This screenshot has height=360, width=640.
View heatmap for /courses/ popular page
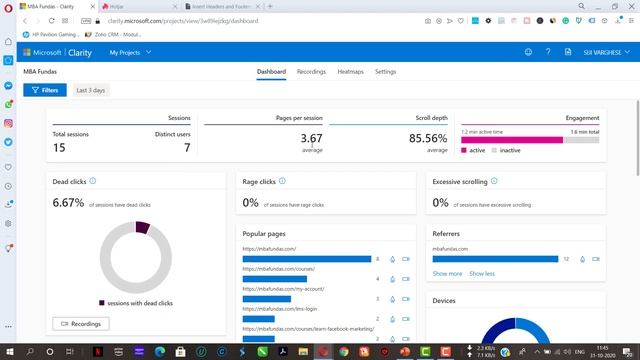pyautogui.click(x=392, y=279)
